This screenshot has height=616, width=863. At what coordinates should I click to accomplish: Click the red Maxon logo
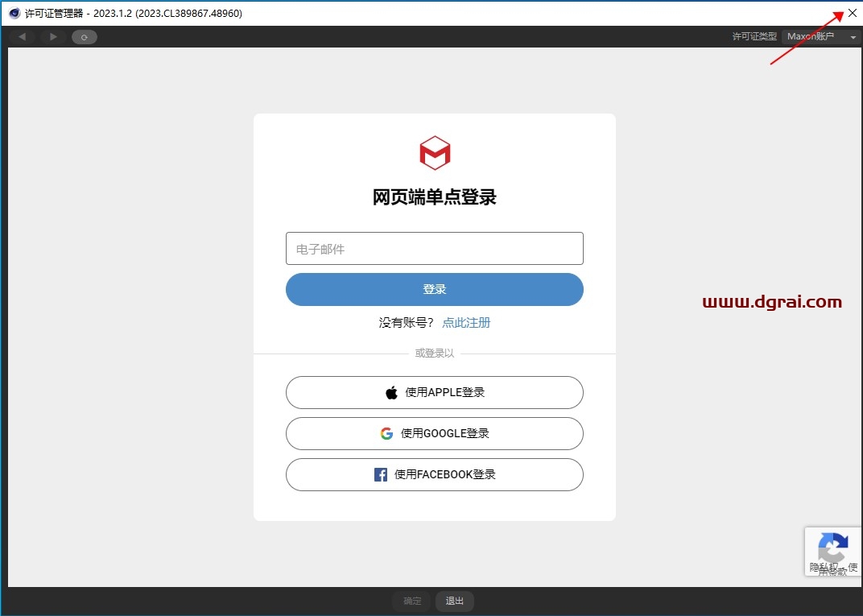(x=435, y=153)
